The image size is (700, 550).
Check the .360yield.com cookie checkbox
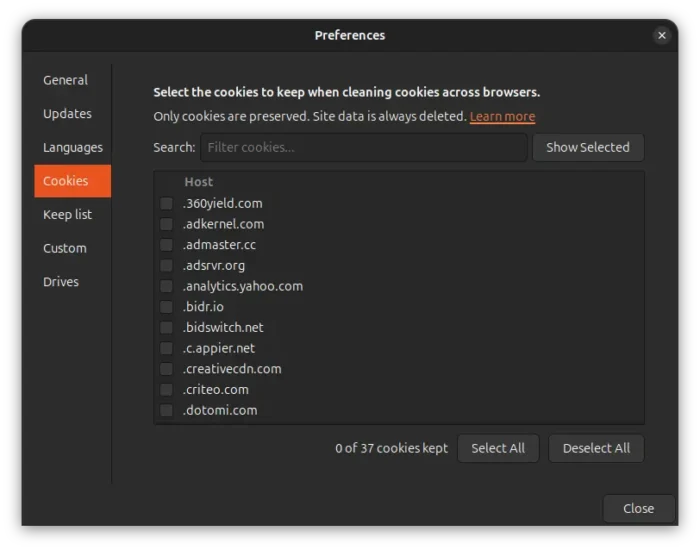coord(166,204)
